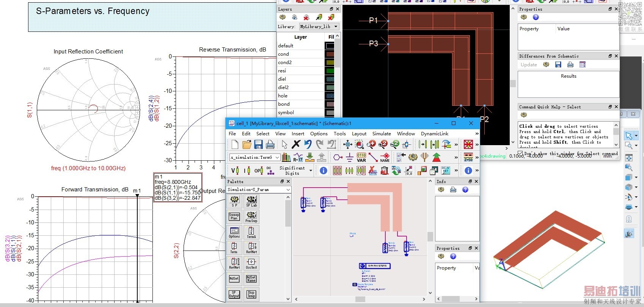Click the cond layer fill color swatch

(x=330, y=54)
